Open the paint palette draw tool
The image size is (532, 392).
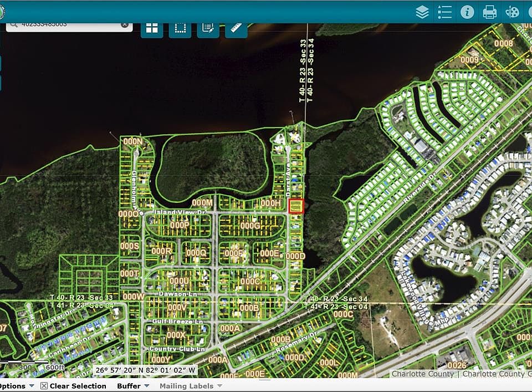pyautogui.click(x=512, y=12)
